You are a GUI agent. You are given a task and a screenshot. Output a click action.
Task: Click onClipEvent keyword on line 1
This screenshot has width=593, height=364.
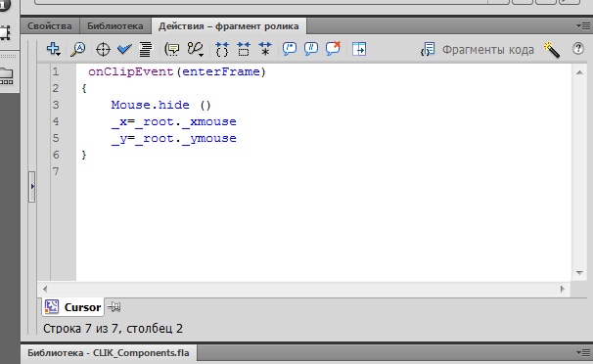[130, 71]
